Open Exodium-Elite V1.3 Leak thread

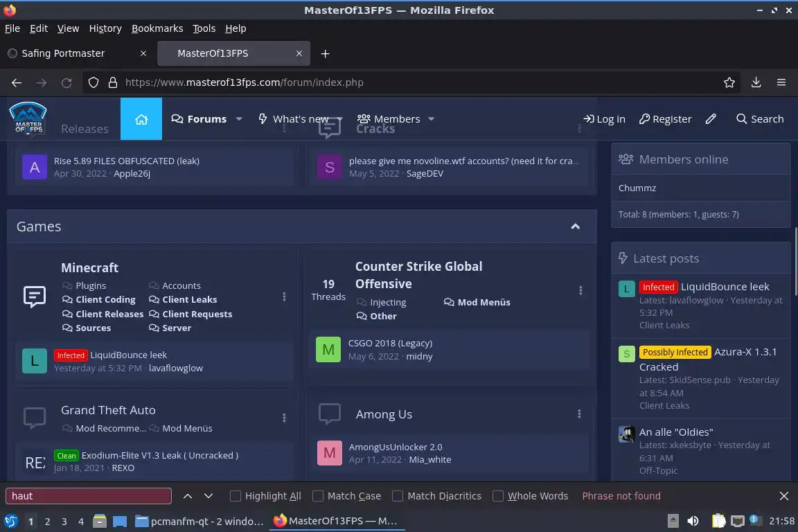pyautogui.click(x=160, y=456)
